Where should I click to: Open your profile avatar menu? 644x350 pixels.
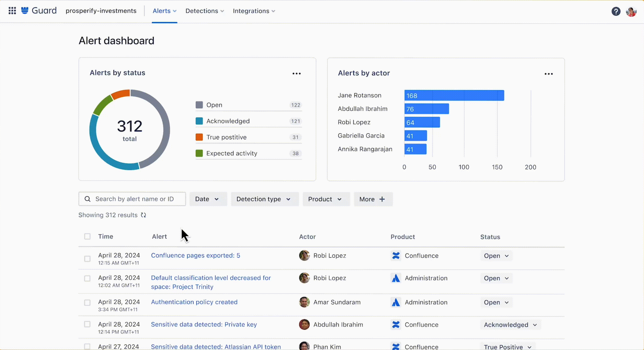631,11
